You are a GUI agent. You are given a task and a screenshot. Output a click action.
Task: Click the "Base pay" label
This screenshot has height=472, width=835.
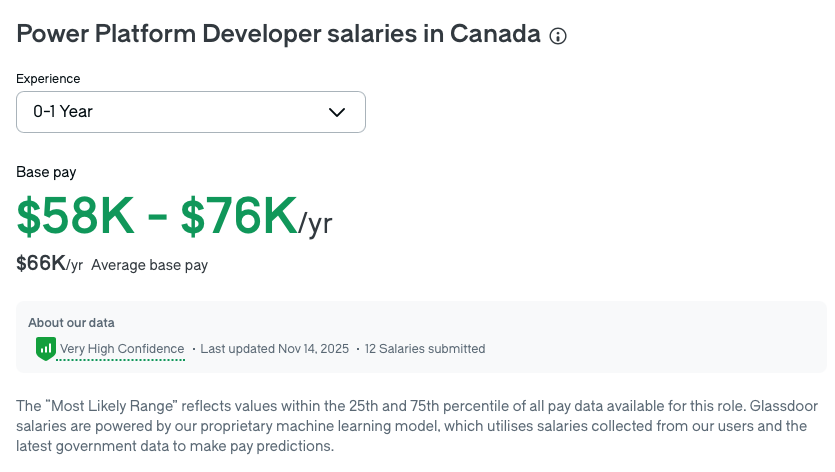(46, 172)
